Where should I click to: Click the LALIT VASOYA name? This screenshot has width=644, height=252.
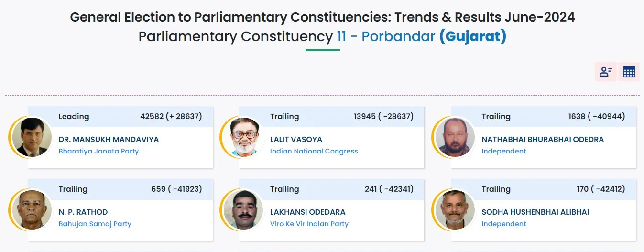click(296, 140)
